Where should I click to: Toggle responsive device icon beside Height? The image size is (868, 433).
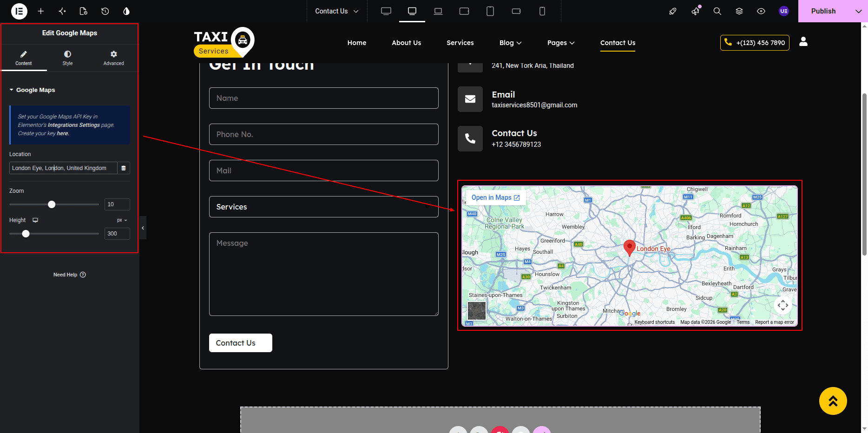point(35,220)
